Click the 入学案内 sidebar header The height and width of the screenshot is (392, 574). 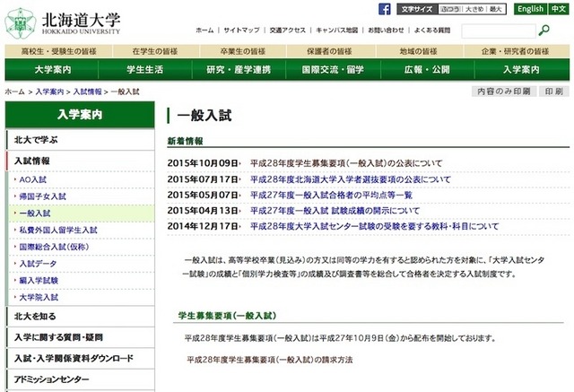80,115
